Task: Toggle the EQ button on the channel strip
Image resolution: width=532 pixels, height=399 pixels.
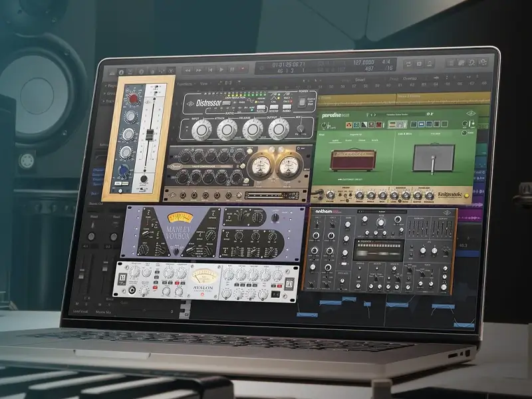Action: tap(118, 184)
